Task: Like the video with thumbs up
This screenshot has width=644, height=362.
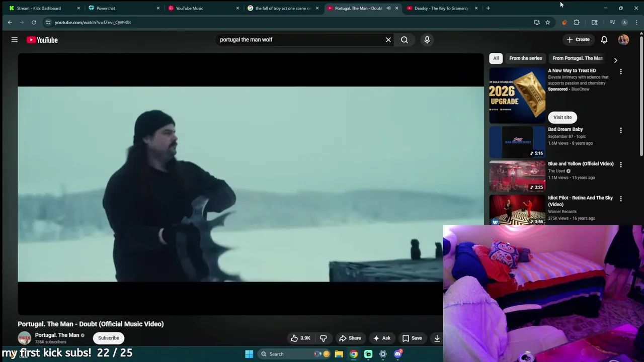Action: tap(300, 338)
